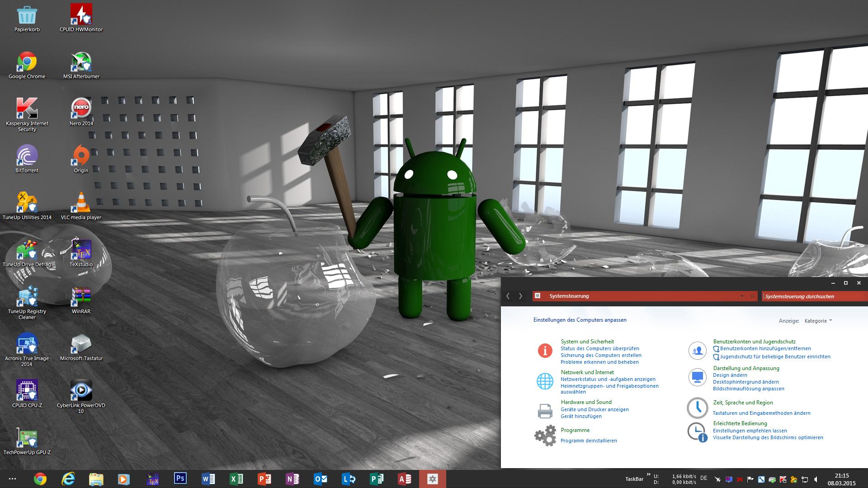The width and height of the screenshot is (868, 488).
Task: Open the address bar history dropdown arrow
Action: [742, 296]
